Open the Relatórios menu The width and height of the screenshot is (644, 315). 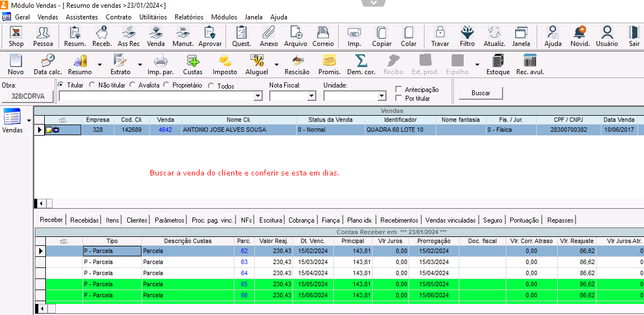189,17
